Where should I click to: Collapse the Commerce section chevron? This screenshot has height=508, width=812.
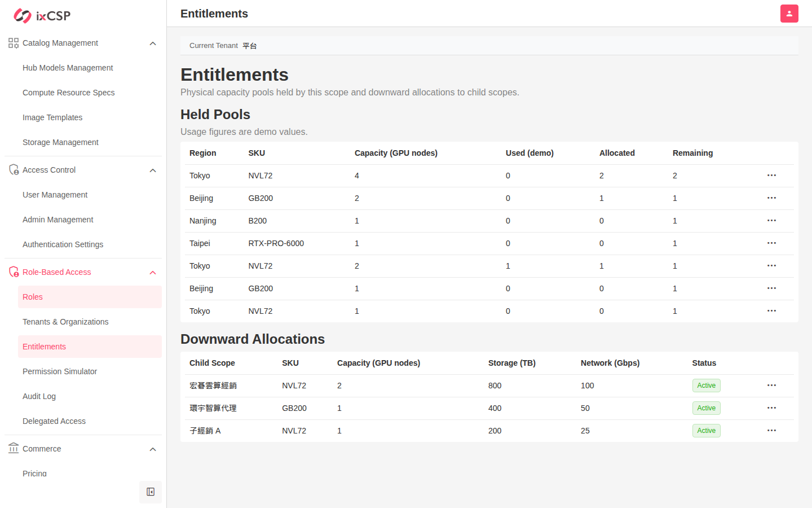(x=153, y=449)
